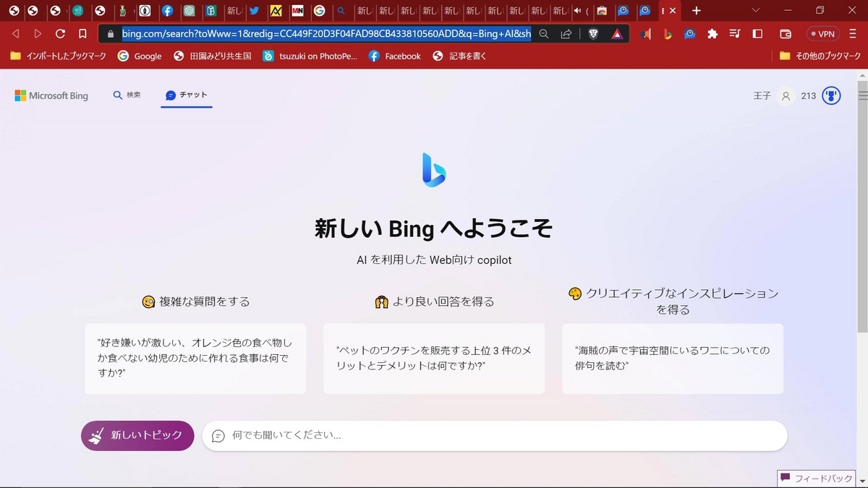Open Brave Rewards triangle icon
The width and height of the screenshot is (868, 488).
pos(616,34)
